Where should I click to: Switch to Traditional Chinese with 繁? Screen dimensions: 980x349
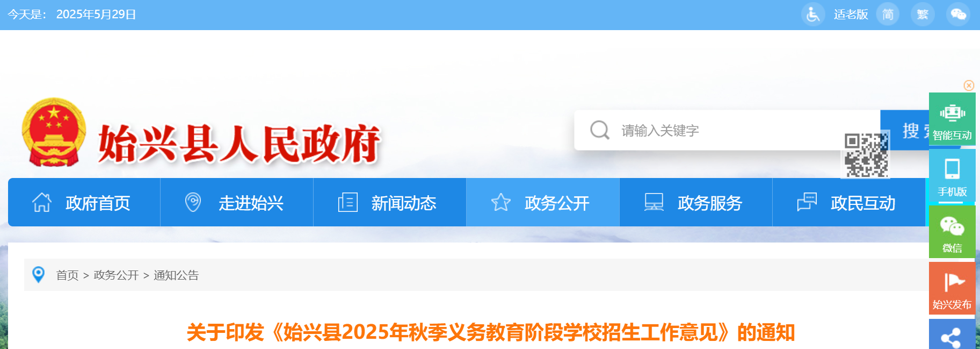pos(923,15)
